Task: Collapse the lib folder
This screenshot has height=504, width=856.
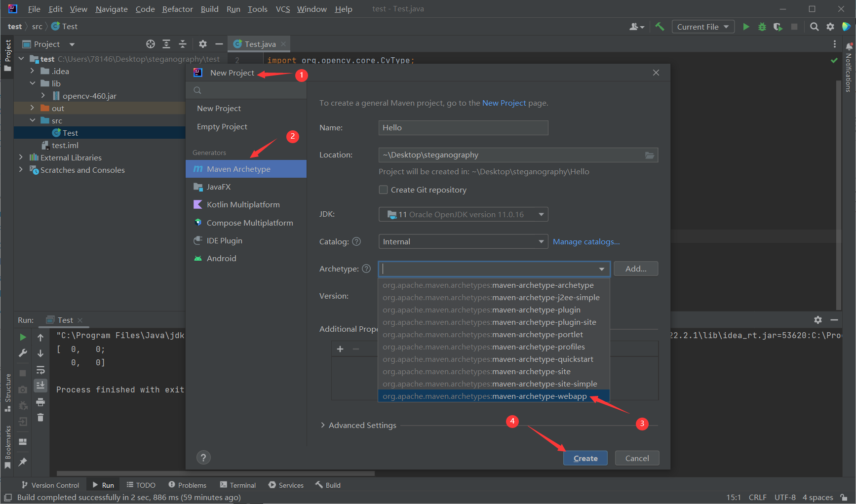Action: point(32,83)
